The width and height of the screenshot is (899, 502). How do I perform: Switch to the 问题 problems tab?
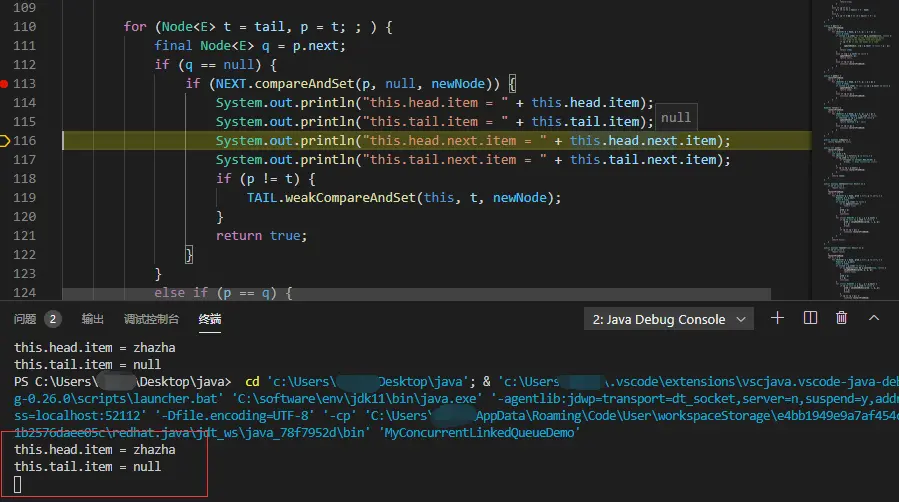pos(25,319)
